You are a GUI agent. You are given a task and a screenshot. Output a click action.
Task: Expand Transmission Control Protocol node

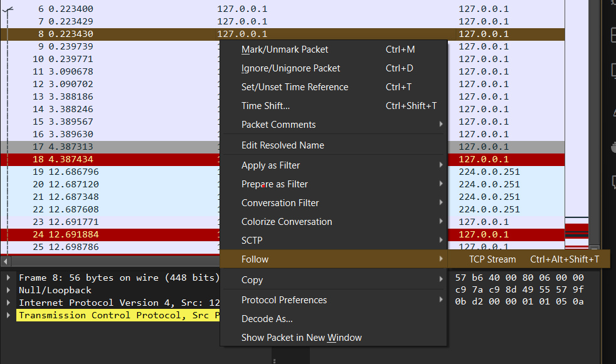tap(8, 315)
